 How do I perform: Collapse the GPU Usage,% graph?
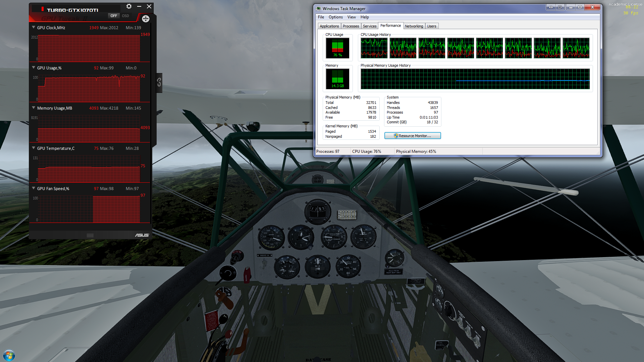(x=34, y=68)
